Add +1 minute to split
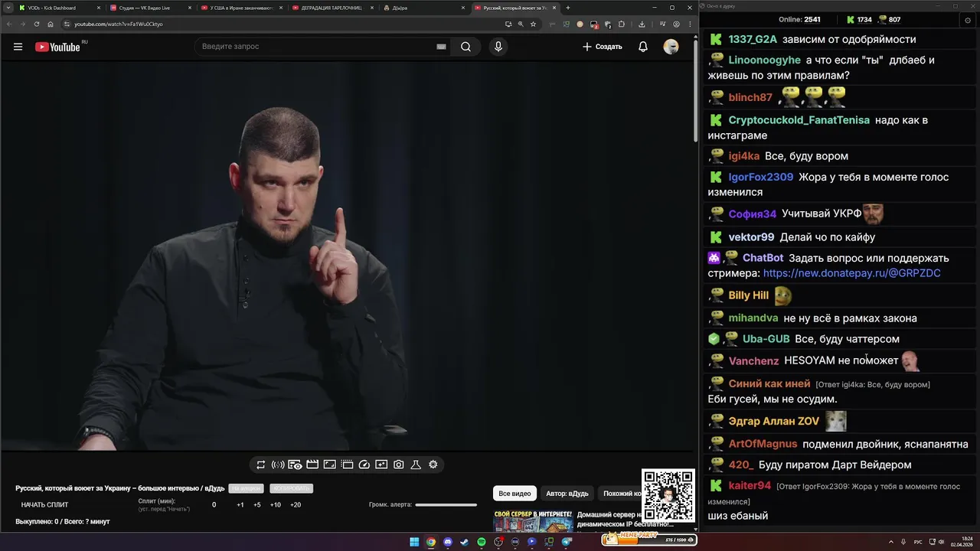 (240, 505)
